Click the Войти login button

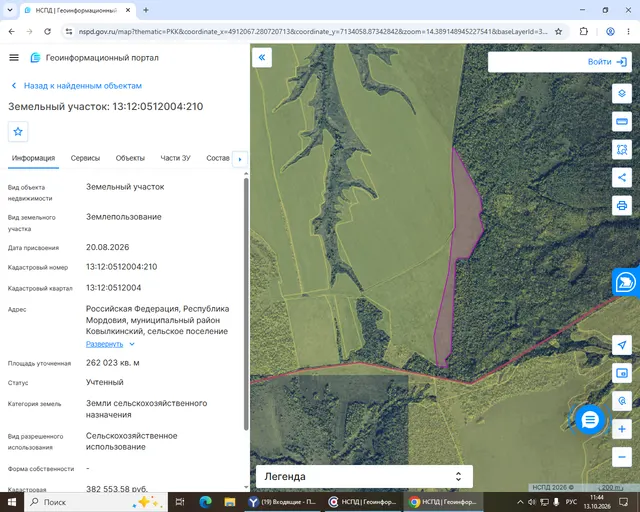[x=607, y=62]
